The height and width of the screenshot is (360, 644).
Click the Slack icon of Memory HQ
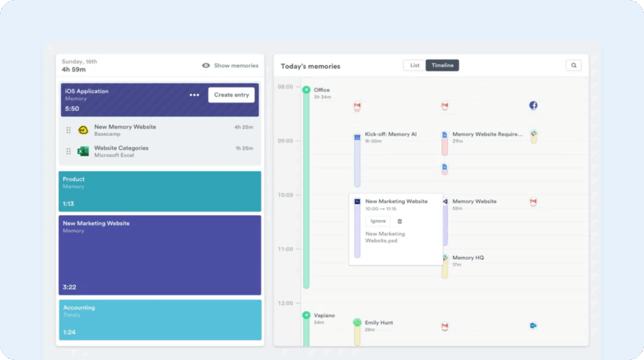click(445, 258)
